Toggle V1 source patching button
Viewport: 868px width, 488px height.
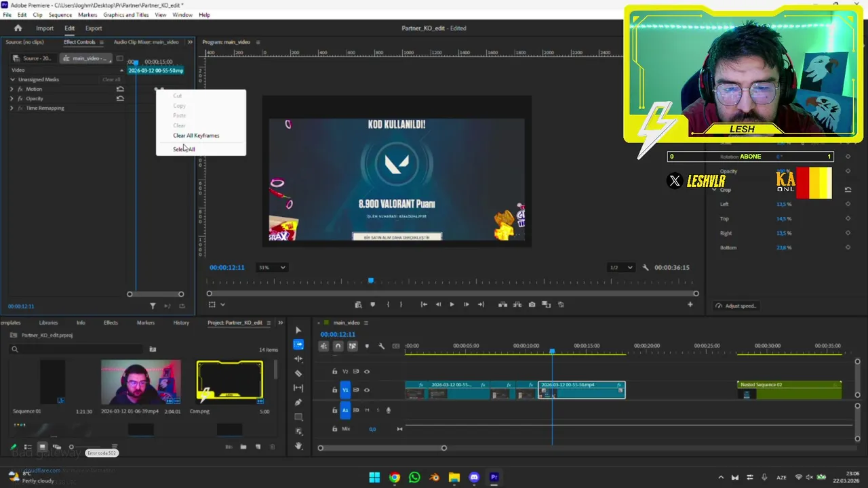pyautogui.click(x=345, y=390)
